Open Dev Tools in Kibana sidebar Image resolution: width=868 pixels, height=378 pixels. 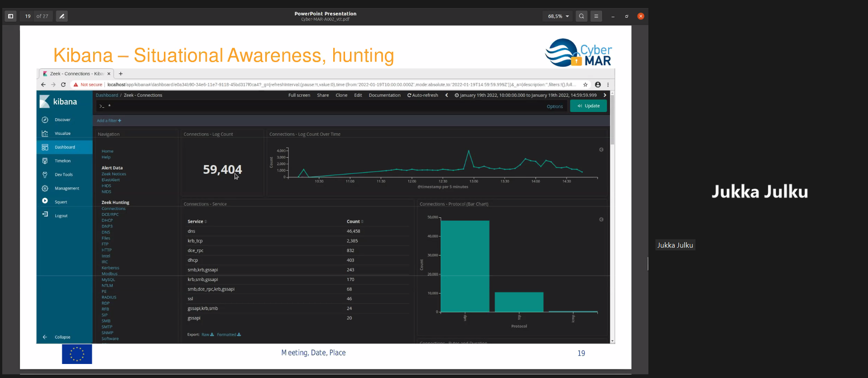coord(63,175)
